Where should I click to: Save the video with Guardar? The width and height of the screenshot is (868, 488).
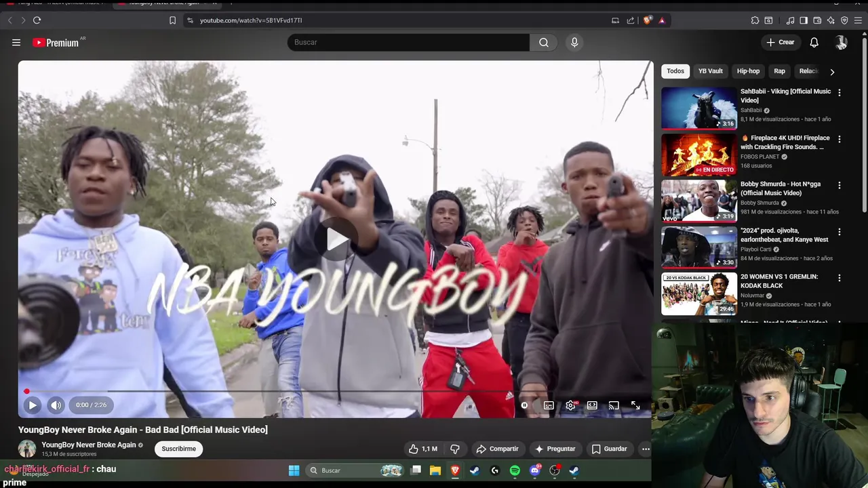pos(609,449)
